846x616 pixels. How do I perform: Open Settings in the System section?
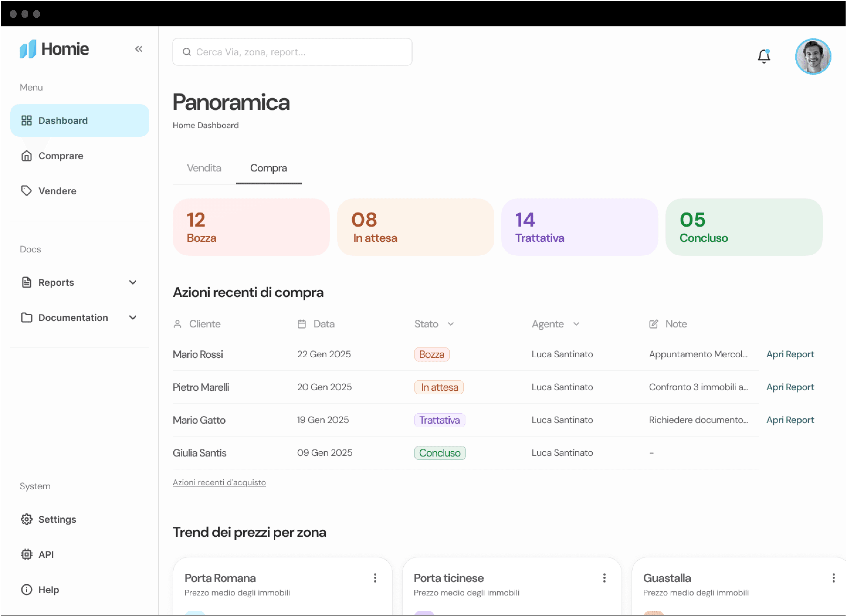pyautogui.click(x=80, y=519)
